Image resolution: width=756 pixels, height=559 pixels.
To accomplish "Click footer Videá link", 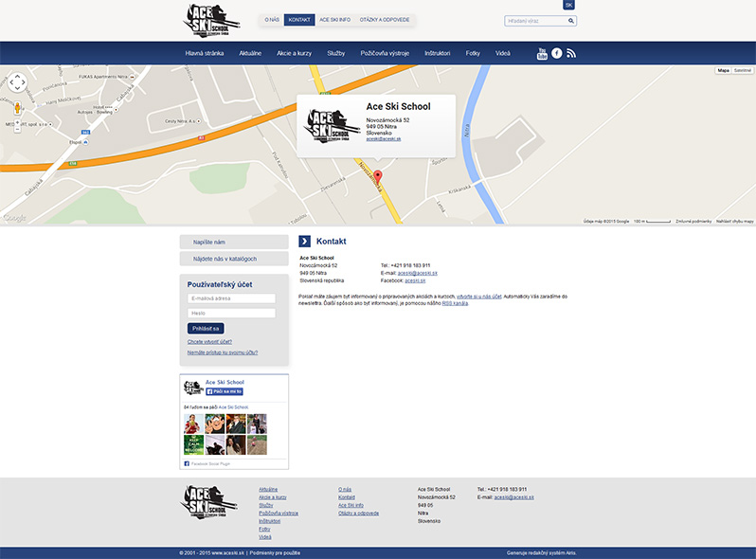I will click(265, 537).
